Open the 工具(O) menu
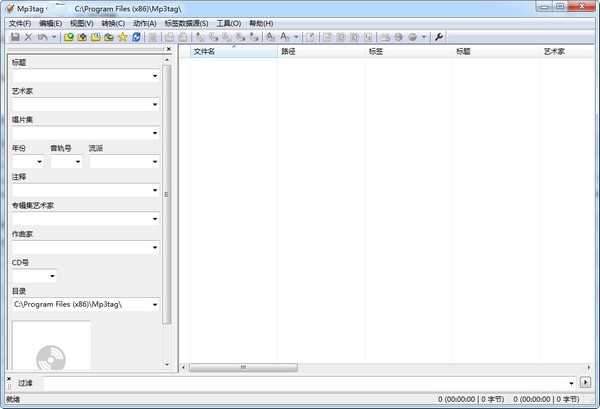Viewport: 600px width, 409px height. 229,23
